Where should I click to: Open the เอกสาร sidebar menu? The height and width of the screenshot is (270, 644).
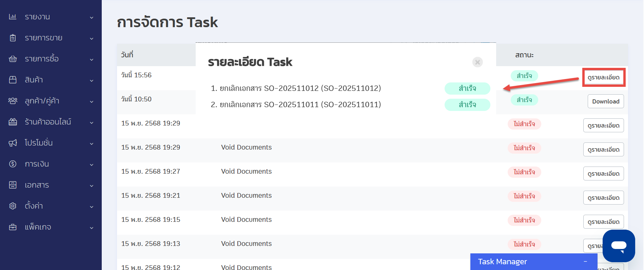[37, 185]
